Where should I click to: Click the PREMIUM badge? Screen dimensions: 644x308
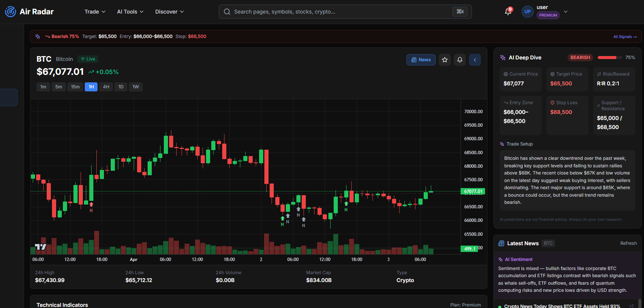point(548,15)
